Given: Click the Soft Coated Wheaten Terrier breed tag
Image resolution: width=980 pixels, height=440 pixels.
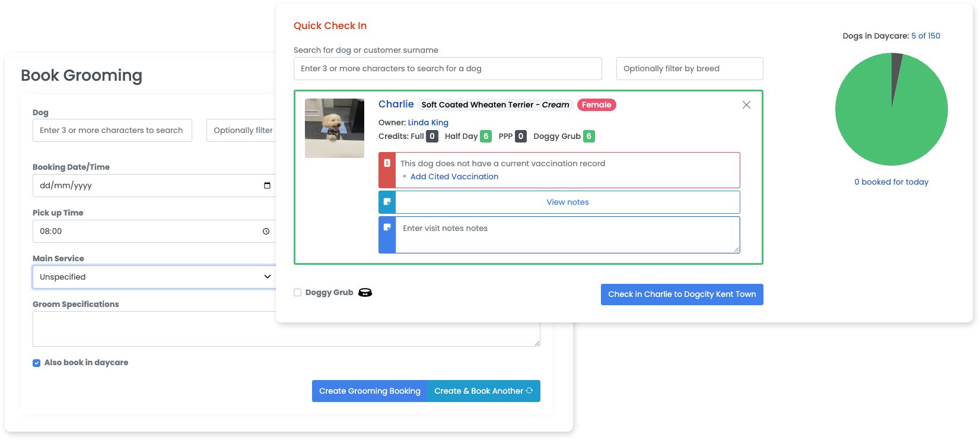Looking at the screenshot, I should [x=495, y=105].
